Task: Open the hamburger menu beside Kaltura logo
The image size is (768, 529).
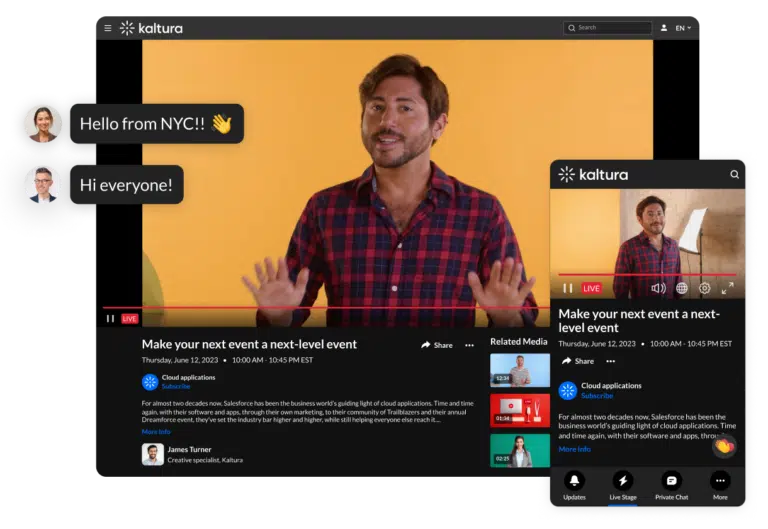Action: pos(108,28)
